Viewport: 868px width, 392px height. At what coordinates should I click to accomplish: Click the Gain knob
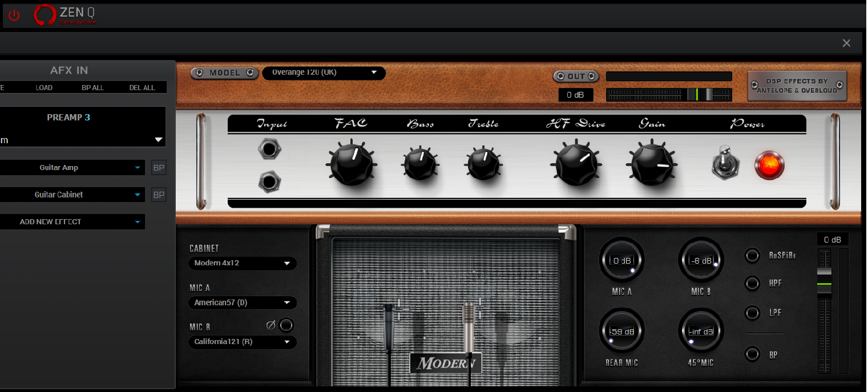pos(652,164)
